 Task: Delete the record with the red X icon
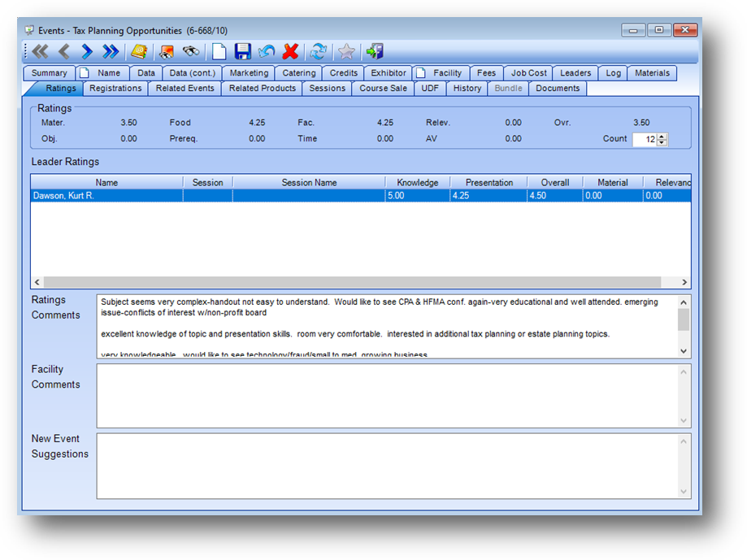(290, 51)
